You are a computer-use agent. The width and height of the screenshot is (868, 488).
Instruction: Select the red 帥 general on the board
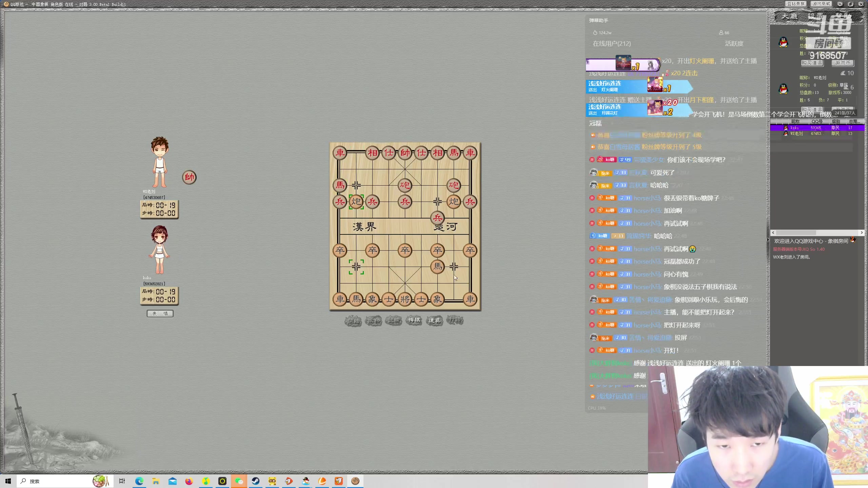click(x=405, y=153)
